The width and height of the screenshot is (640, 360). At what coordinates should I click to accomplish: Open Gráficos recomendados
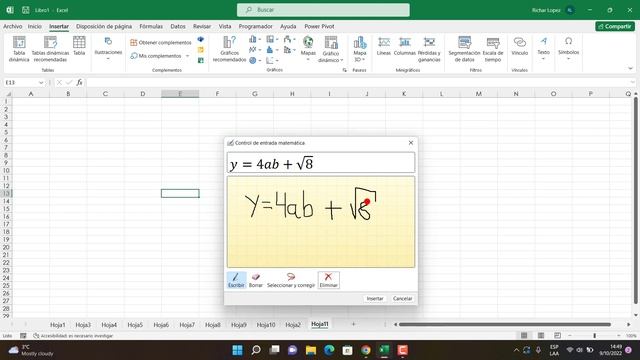[x=229, y=49]
